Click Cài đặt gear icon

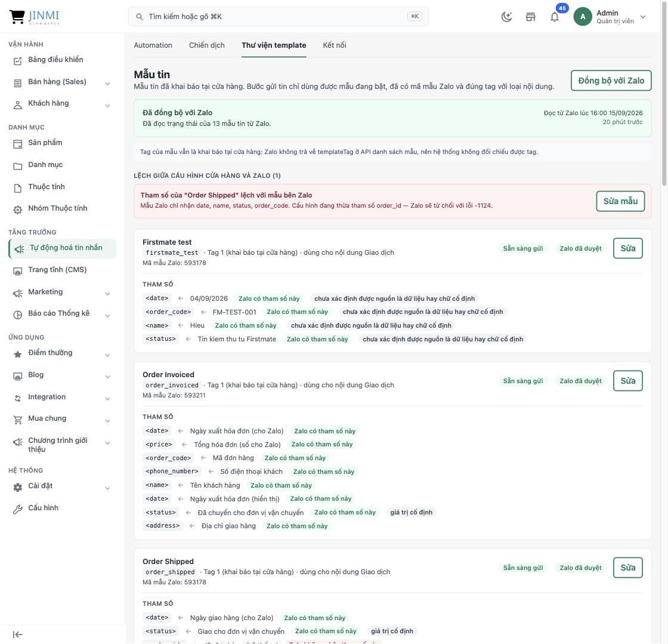pyautogui.click(x=17, y=487)
